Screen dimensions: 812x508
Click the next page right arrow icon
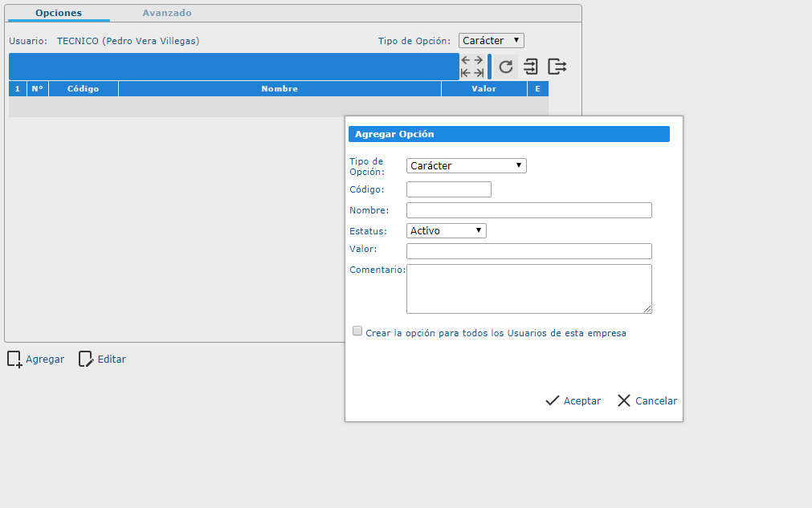478,60
